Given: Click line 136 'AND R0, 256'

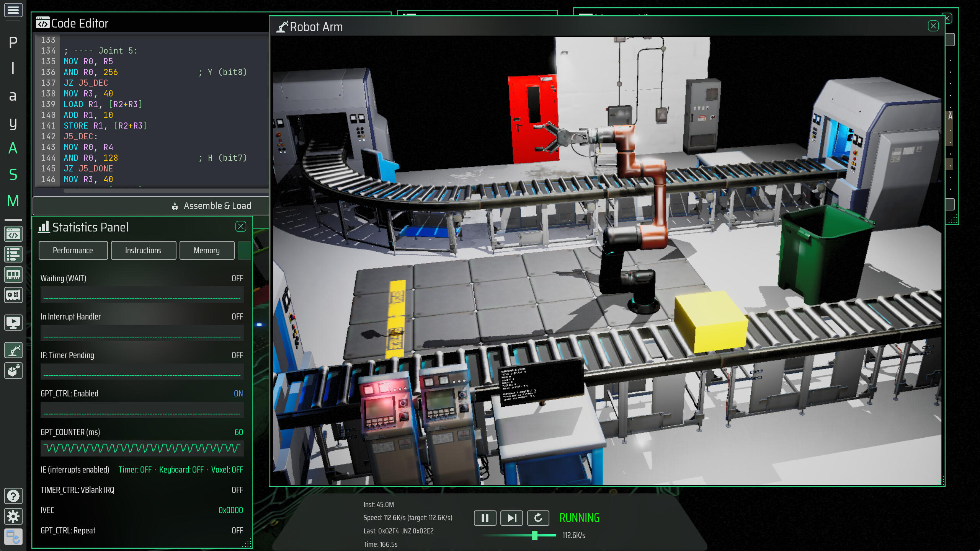Looking at the screenshot, I should (91, 72).
